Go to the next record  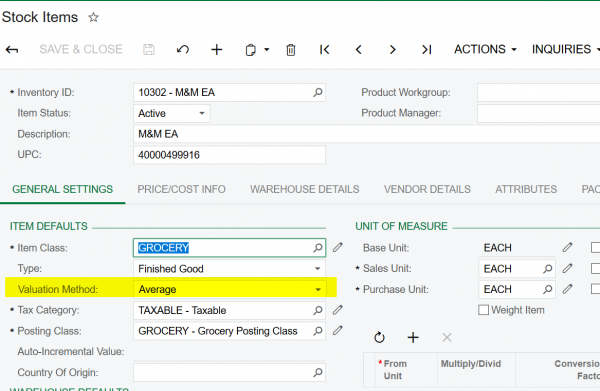coord(392,50)
